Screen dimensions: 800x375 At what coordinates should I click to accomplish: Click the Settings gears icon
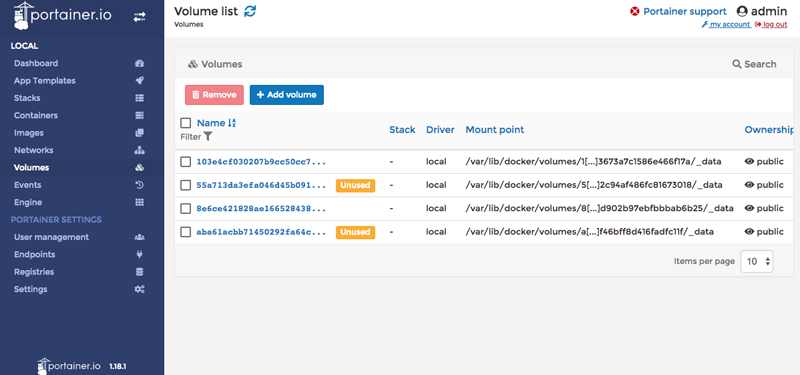click(x=139, y=289)
